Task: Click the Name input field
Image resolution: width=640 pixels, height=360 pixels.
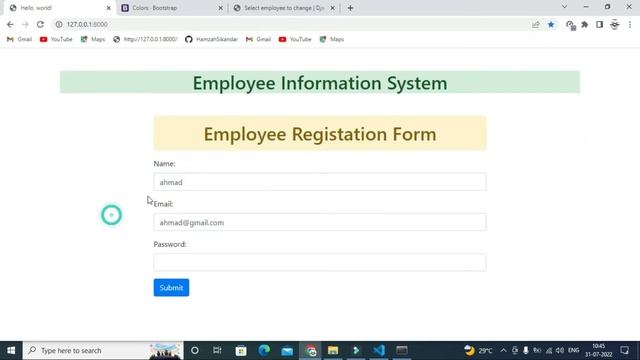Action: point(320,182)
